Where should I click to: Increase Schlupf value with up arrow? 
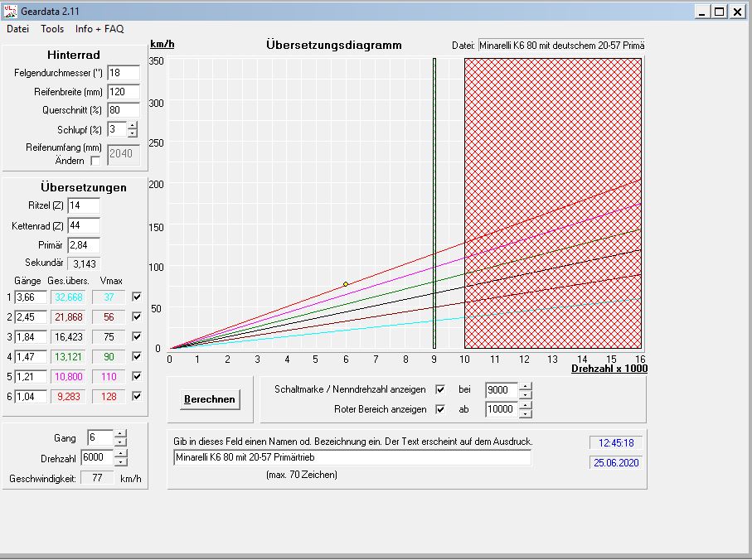coord(133,125)
